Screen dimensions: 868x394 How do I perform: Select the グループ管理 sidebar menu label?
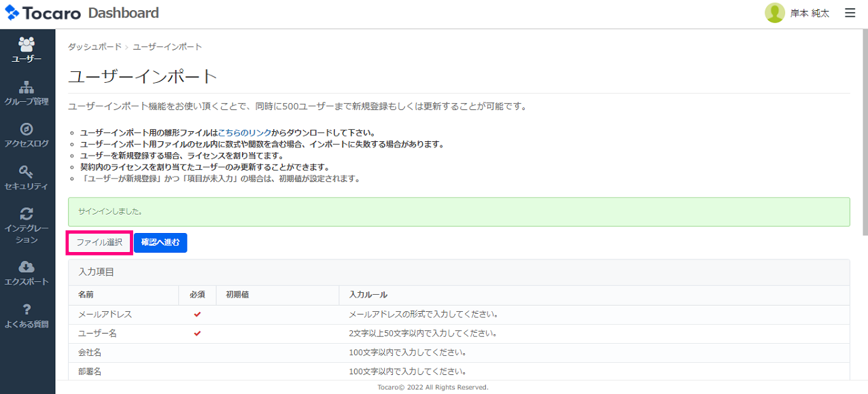pos(27,102)
